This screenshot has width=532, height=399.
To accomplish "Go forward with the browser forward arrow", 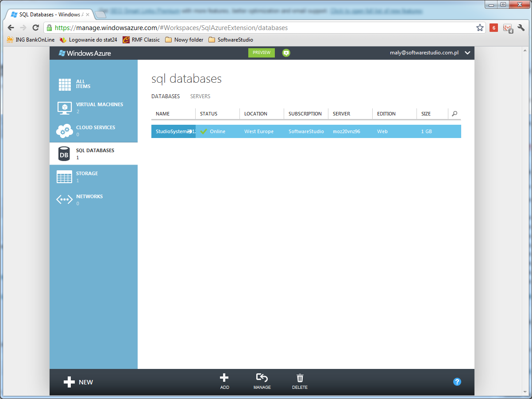I will click(x=23, y=28).
